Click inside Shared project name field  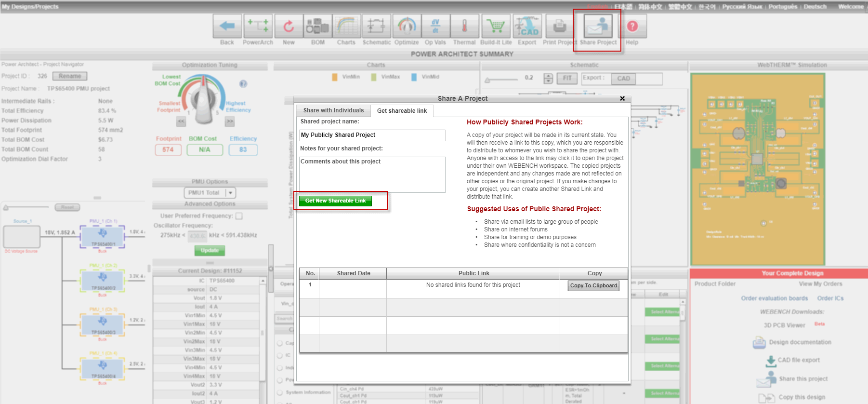point(372,135)
